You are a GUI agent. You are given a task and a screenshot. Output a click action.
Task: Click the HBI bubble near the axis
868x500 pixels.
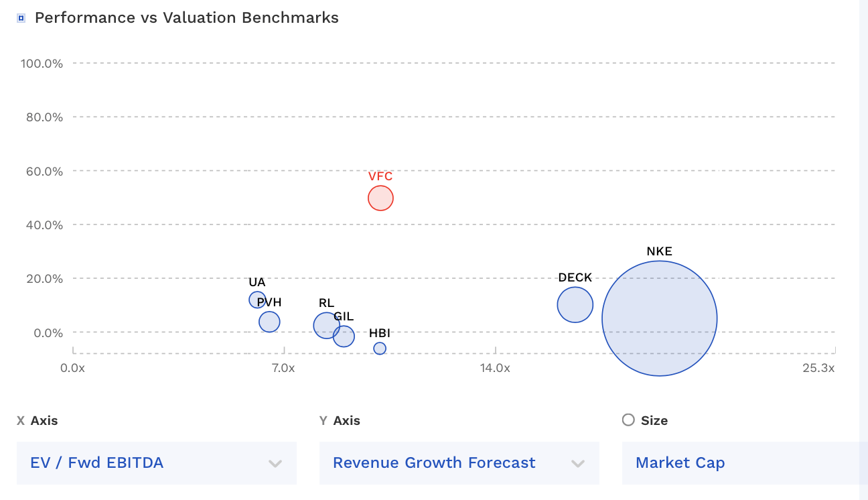point(380,348)
